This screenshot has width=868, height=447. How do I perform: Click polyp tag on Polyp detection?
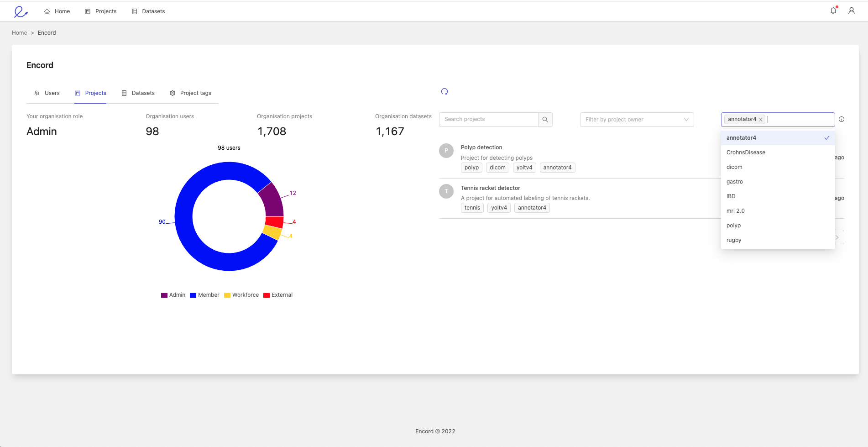(471, 168)
